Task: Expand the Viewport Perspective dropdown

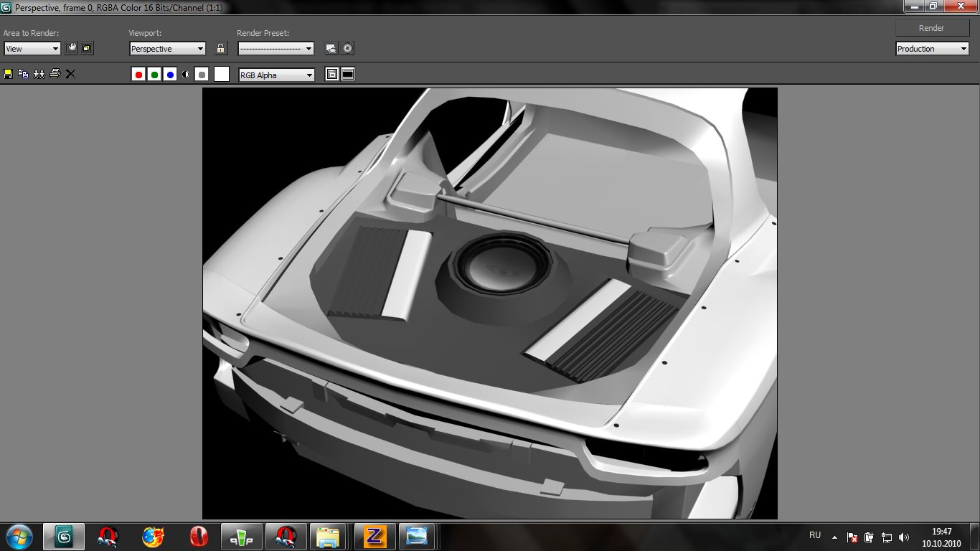Action: (168, 49)
